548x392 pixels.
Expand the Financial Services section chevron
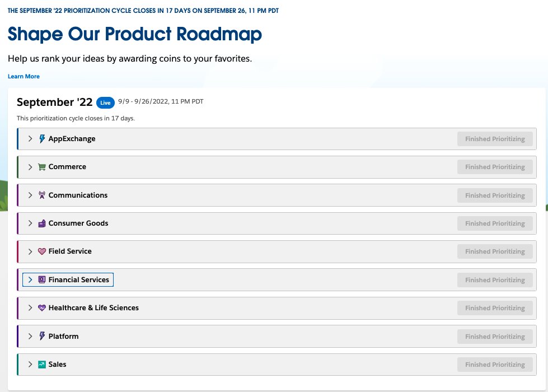(x=30, y=280)
